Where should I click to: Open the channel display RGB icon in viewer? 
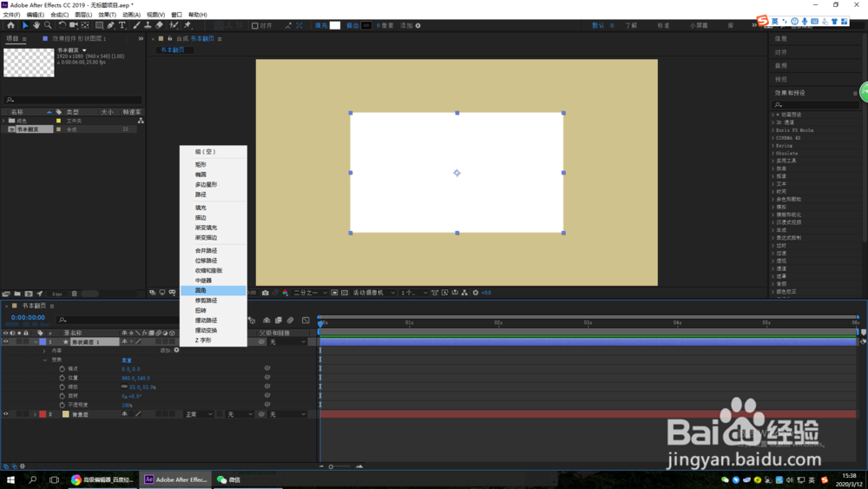[x=286, y=293]
